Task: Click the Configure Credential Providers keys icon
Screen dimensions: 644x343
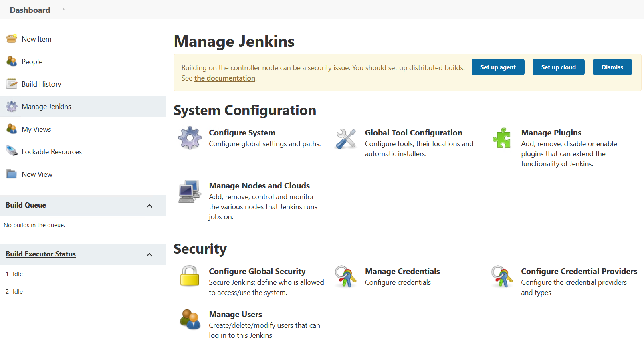Action: coord(502,276)
